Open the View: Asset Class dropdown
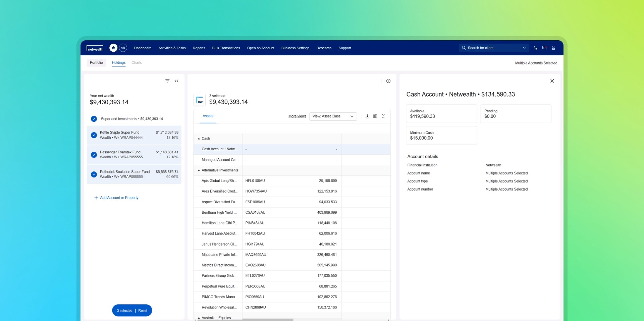The image size is (644, 321). coord(333,116)
